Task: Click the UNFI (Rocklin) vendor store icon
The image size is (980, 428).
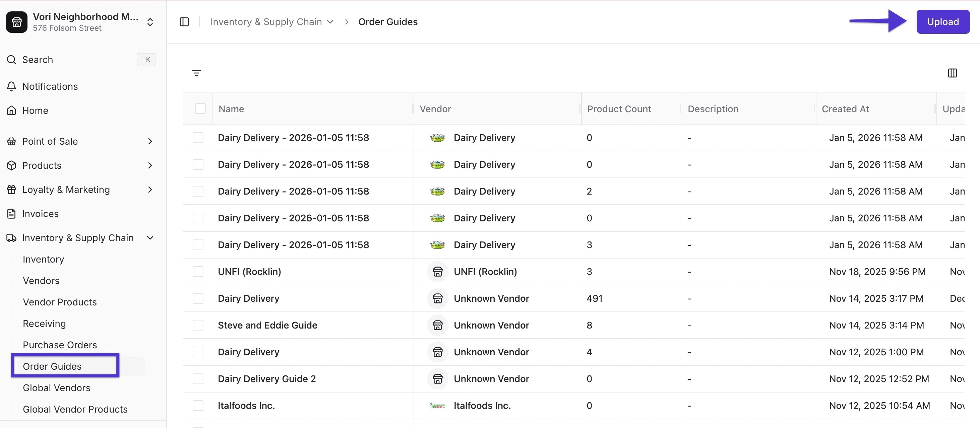Action: tap(437, 272)
